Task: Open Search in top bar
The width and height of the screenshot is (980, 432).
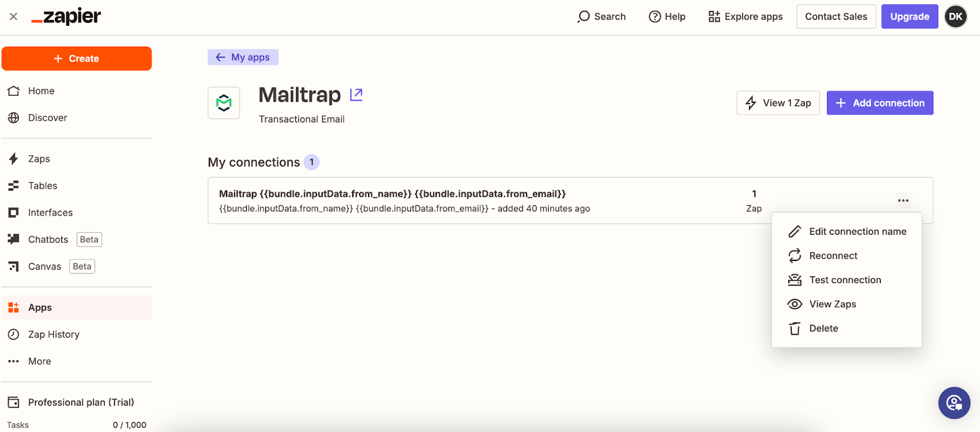Action: click(x=601, y=17)
